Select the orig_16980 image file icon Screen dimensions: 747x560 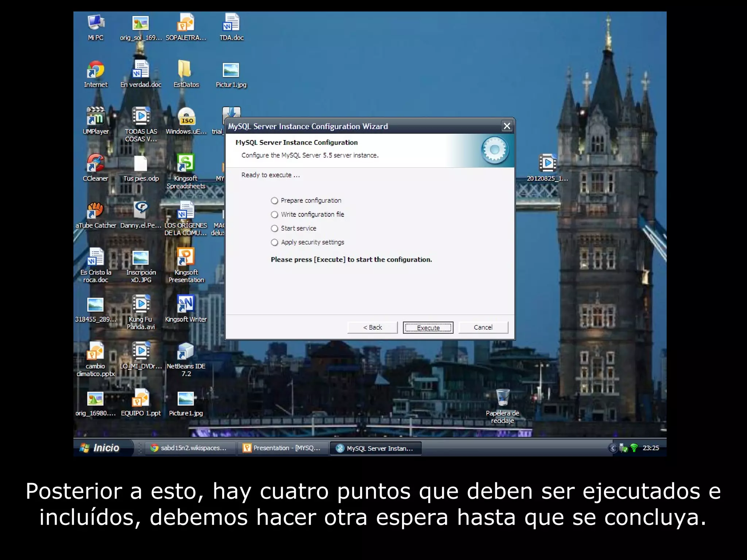[95, 398]
